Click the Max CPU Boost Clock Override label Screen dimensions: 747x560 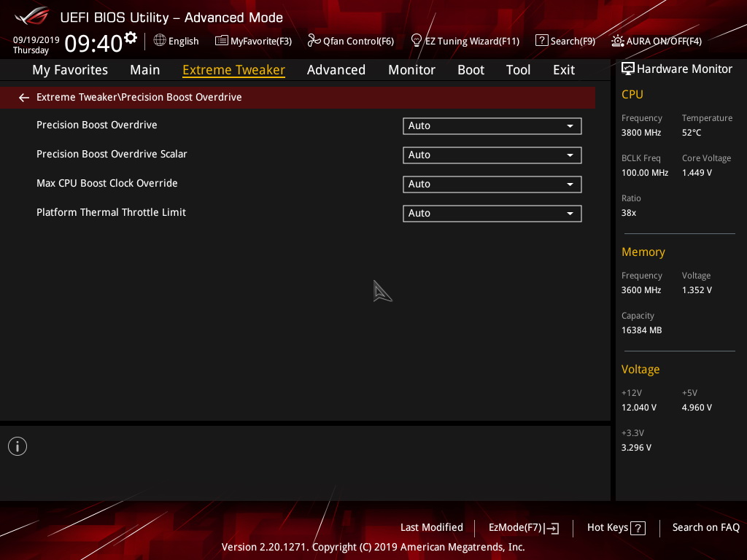(x=107, y=183)
